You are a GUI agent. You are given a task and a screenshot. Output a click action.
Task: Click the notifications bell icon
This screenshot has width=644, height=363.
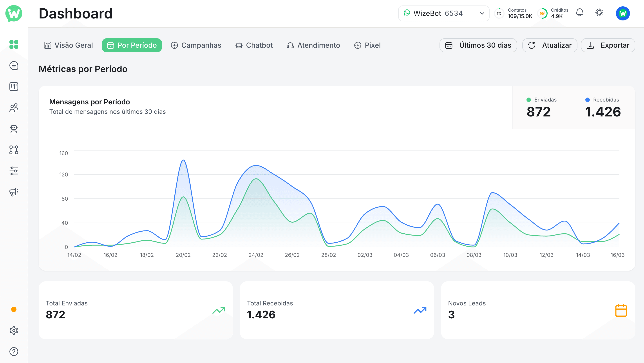[580, 13]
